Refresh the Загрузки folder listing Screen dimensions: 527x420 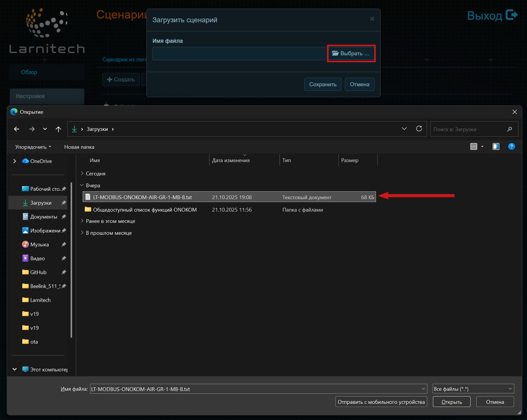tap(419, 129)
